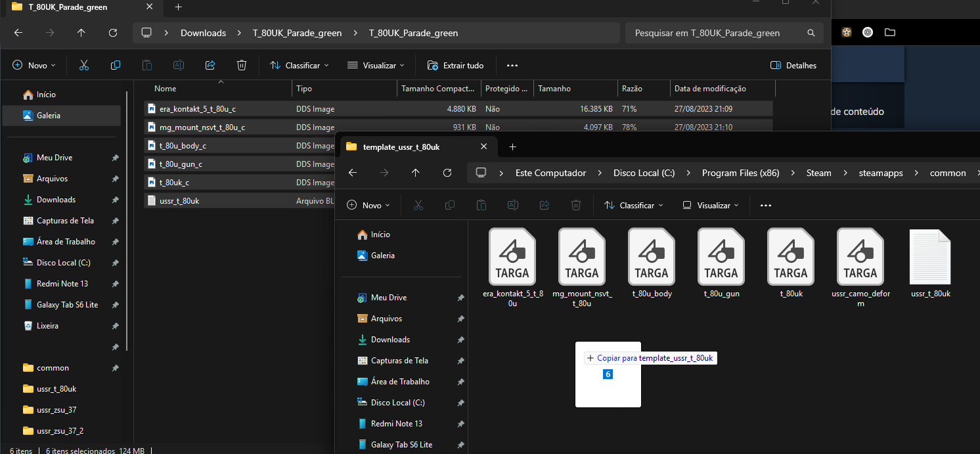Open See more options in template window toolbar

pyautogui.click(x=765, y=205)
